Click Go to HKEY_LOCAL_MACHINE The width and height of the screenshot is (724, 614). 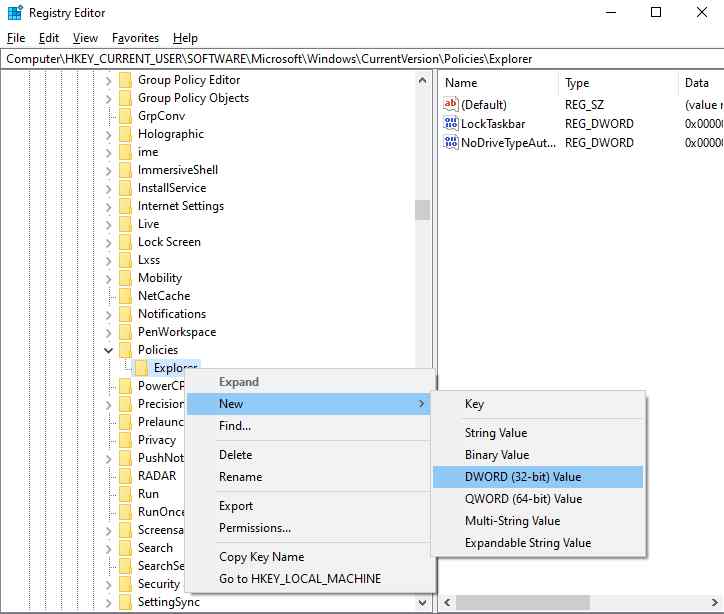(x=309, y=579)
